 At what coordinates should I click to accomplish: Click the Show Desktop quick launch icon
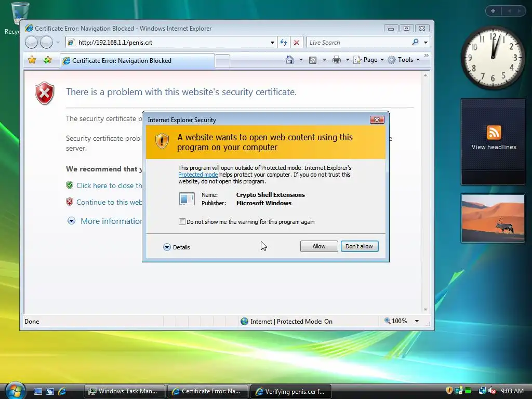click(x=37, y=391)
